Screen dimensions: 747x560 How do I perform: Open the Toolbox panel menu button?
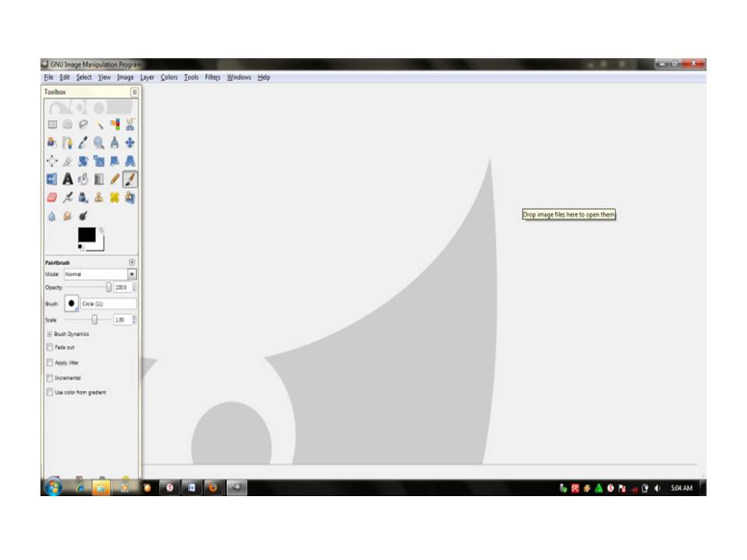point(135,92)
